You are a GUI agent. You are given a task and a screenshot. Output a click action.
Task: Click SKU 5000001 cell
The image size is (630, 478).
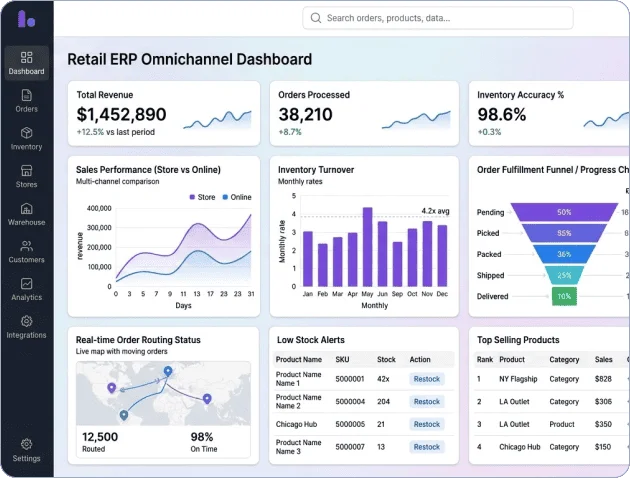[x=350, y=379]
